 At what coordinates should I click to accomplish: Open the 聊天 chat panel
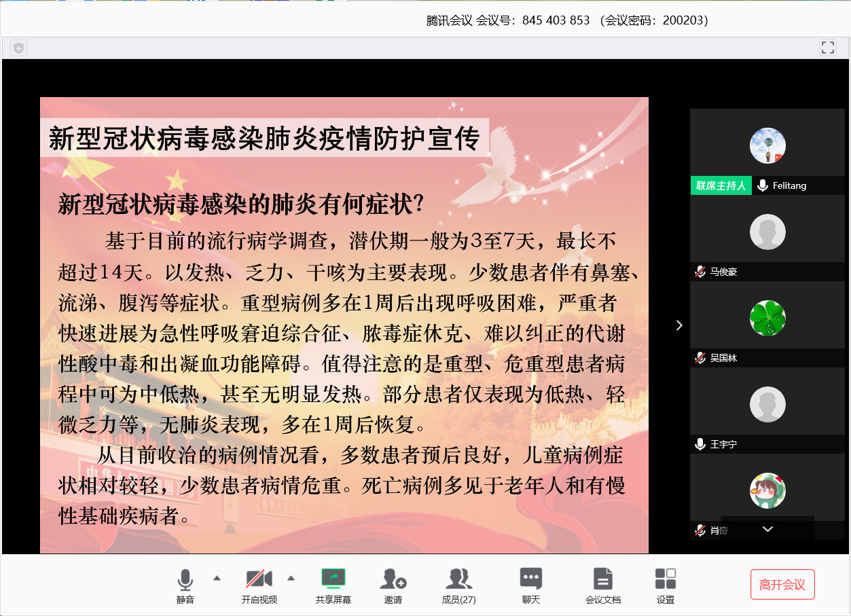(530, 579)
